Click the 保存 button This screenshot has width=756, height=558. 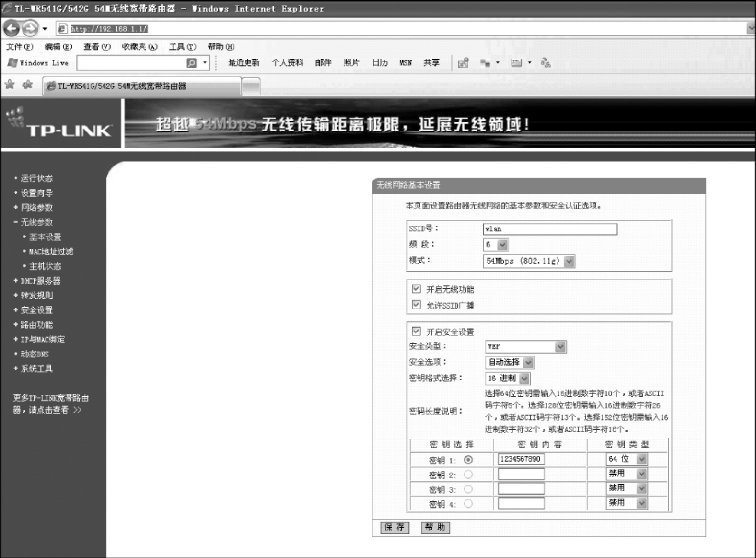(x=395, y=527)
